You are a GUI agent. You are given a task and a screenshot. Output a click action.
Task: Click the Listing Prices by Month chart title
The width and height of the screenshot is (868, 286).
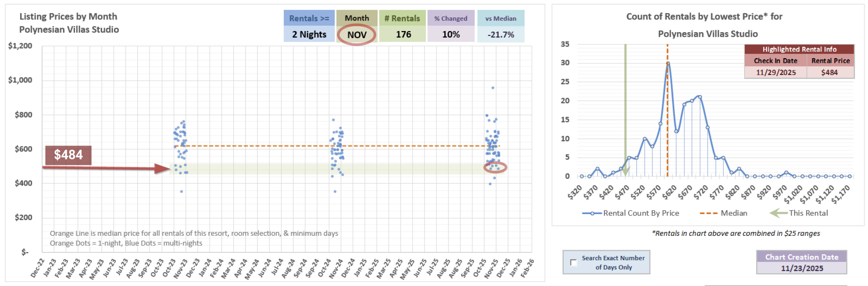tap(69, 23)
